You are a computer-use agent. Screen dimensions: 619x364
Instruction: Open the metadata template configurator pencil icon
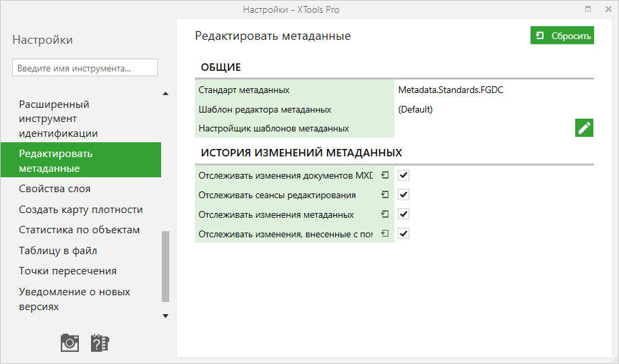pos(584,128)
